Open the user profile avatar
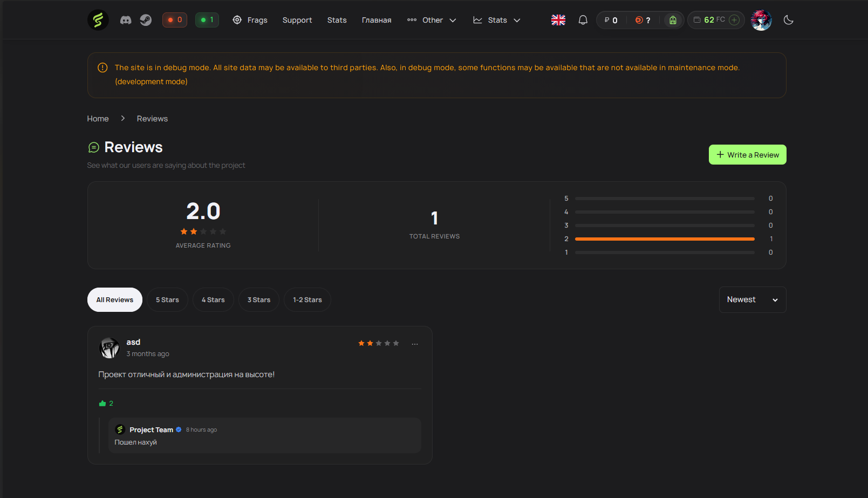The height and width of the screenshot is (498, 868). click(x=761, y=20)
